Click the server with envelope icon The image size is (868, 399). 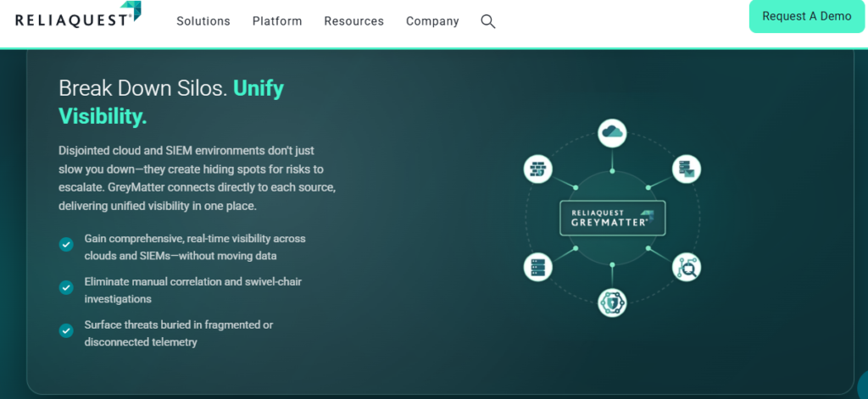tap(687, 169)
